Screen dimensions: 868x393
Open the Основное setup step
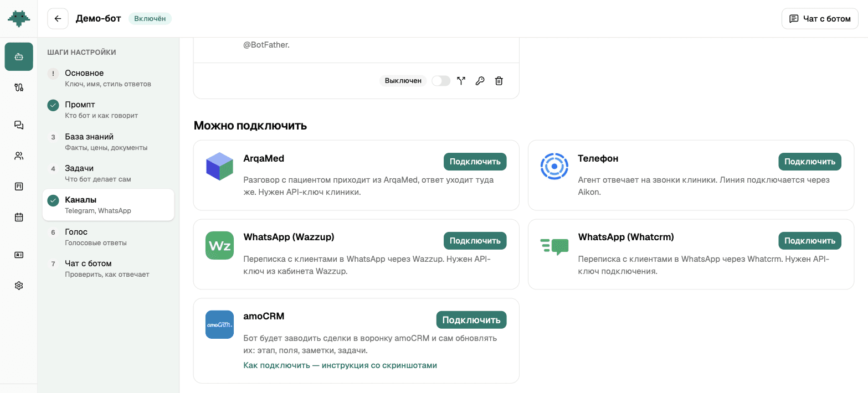pos(109,78)
